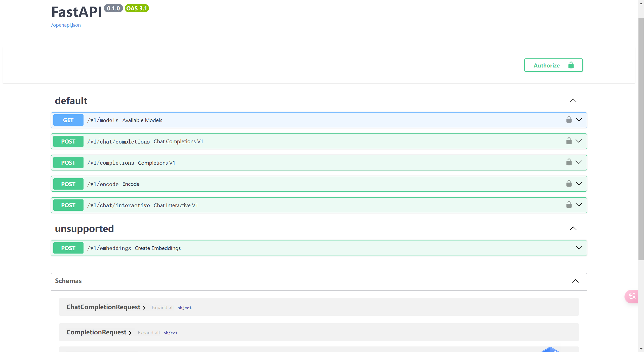Click lock icon on /v1/chat/completions row
This screenshot has width=644, height=352.
tap(569, 141)
